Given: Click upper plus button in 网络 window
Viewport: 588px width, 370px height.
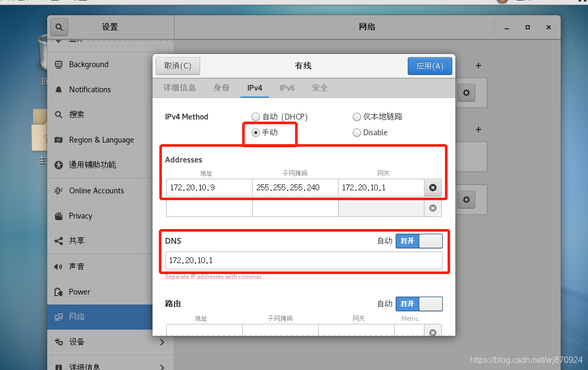Looking at the screenshot, I should pyautogui.click(x=478, y=66).
